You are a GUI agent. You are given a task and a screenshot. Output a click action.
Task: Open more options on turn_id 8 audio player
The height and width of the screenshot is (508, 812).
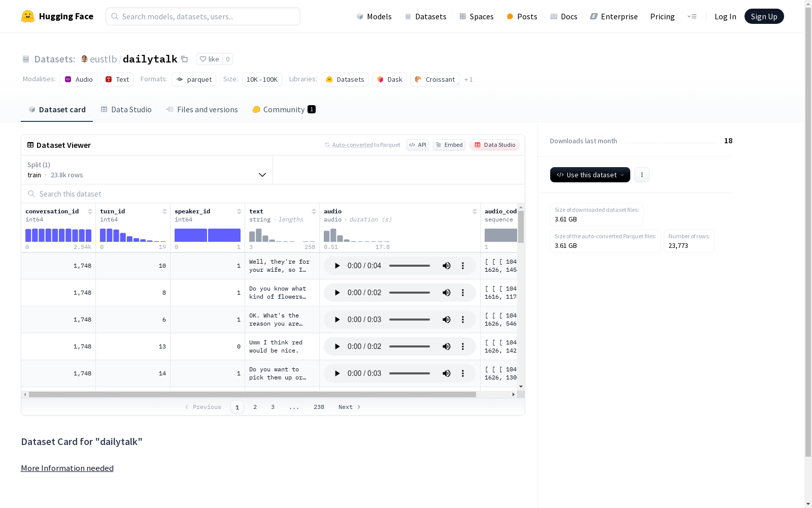(x=463, y=293)
